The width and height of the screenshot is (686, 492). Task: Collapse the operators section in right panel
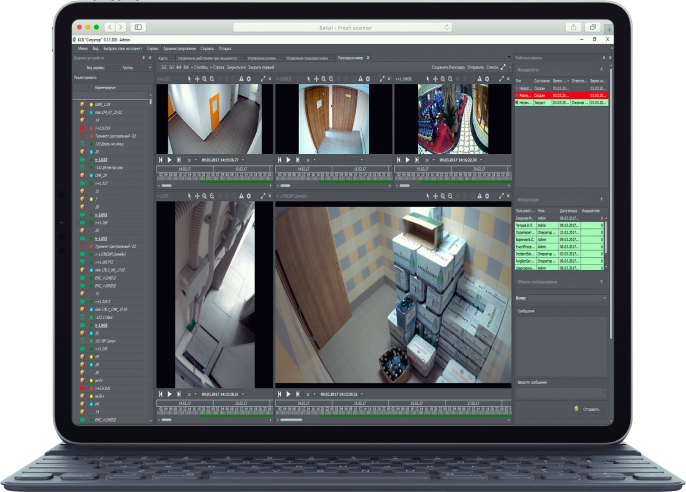pos(601,199)
